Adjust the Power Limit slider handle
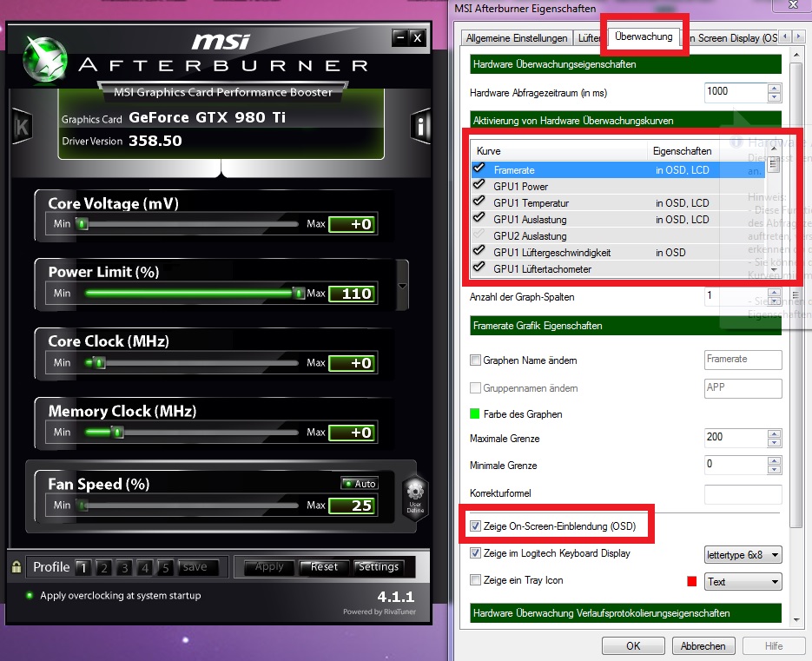Viewport: 812px width, 661px height. click(298, 294)
